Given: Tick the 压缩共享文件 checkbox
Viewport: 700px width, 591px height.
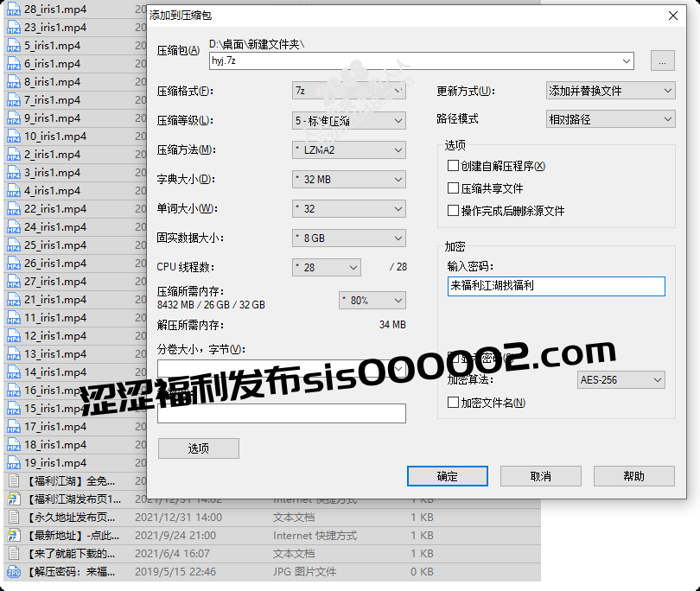Looking at the screenshot, I should 453,187.
